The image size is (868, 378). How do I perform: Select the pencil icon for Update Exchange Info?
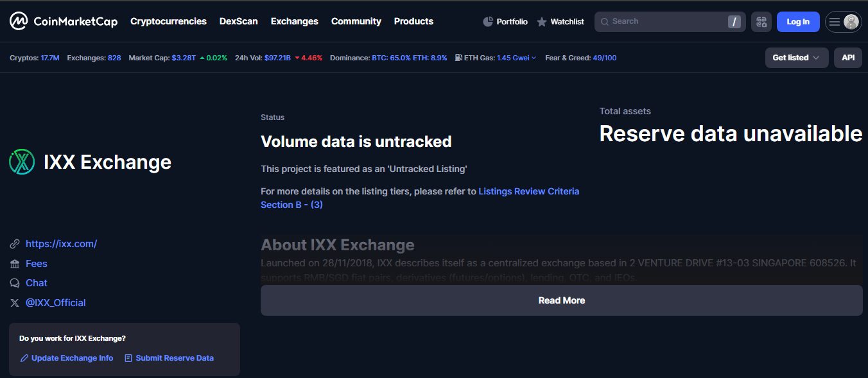pos(24,358)
